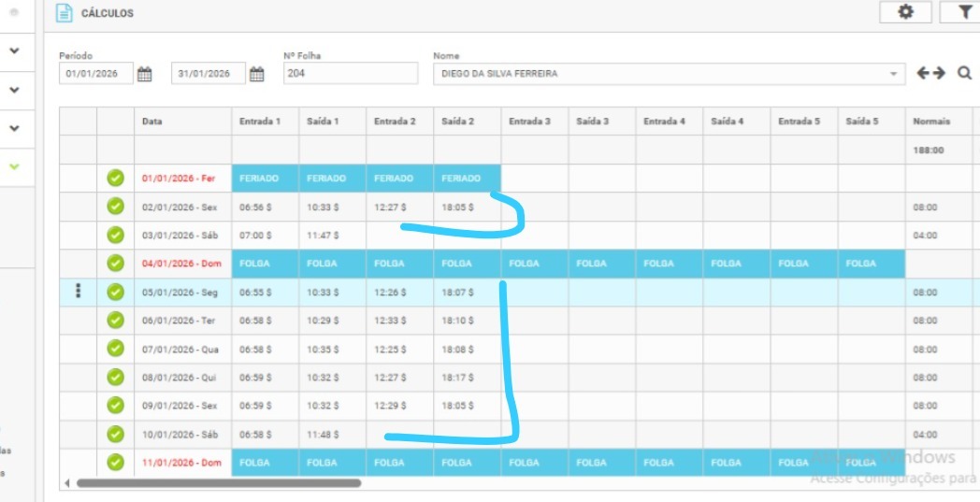Expand the first sidebar chevron
The width and height of the screenshot is (980, 502).
click(14, 50)
